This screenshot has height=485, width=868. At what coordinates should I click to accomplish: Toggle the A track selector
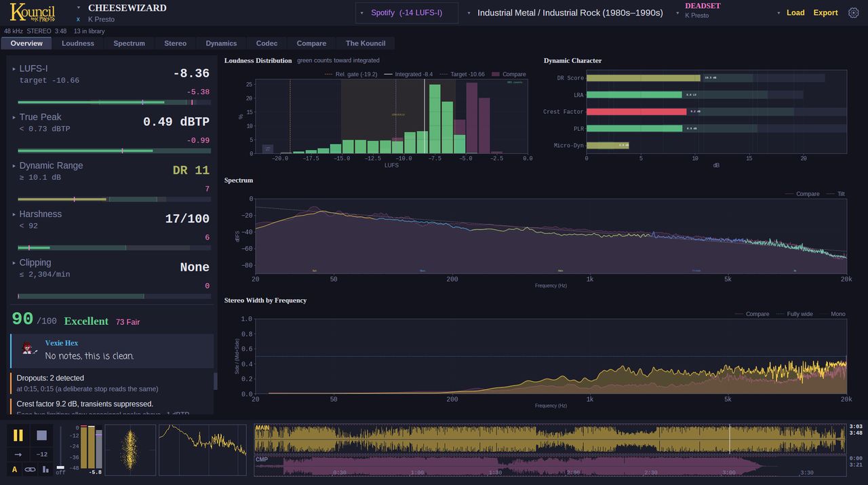pyautogui.click(x=15, y=469)
